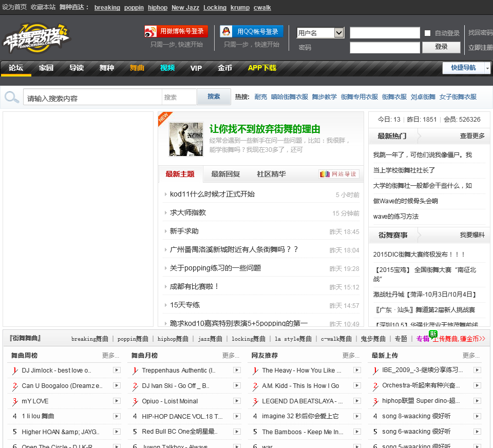
Task: Play LEGEND DA BEATSLAYA track
Action: pyautogui.click(x=357, y=401)
